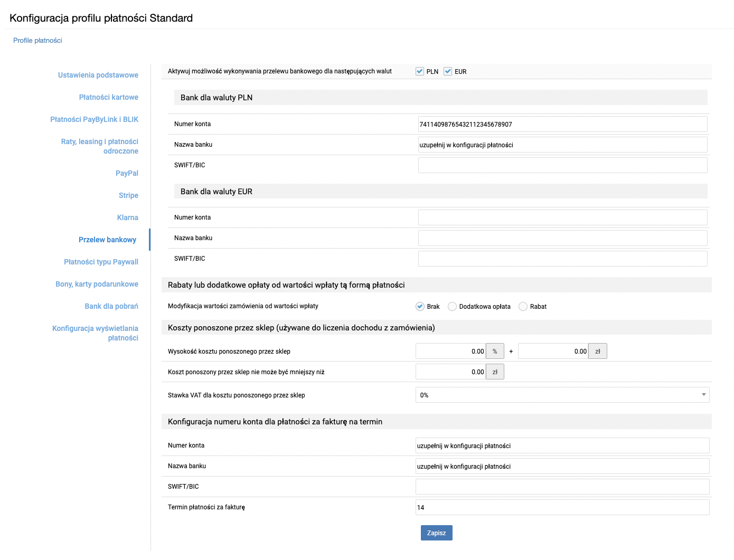Select the Dodatkowa opłata radio option
This screenshot has width=734, height=560.
tap(452, 307)
